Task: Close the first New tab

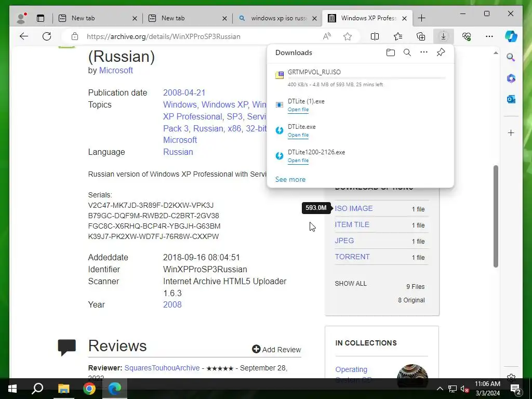Action: click(135, 18)
